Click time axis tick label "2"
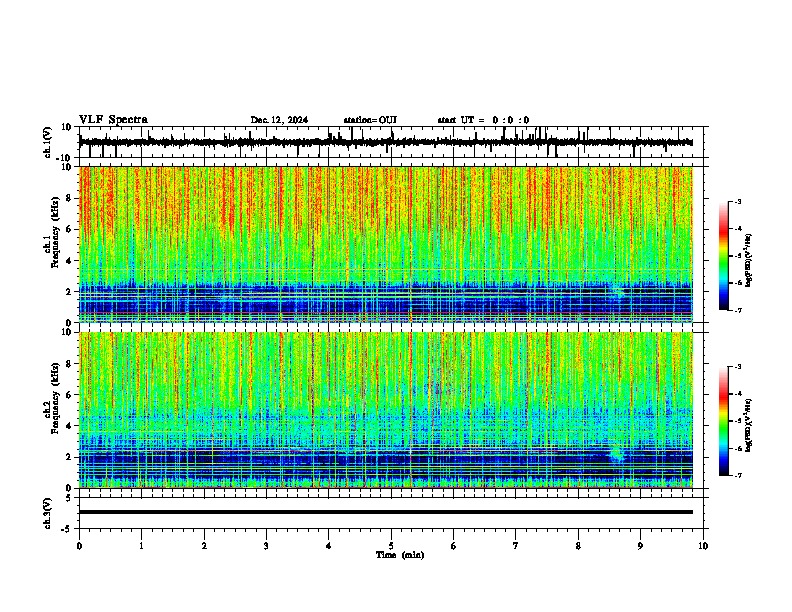Image resolution: width=792 pixels, height=612 pixels. tap(204, 546)
